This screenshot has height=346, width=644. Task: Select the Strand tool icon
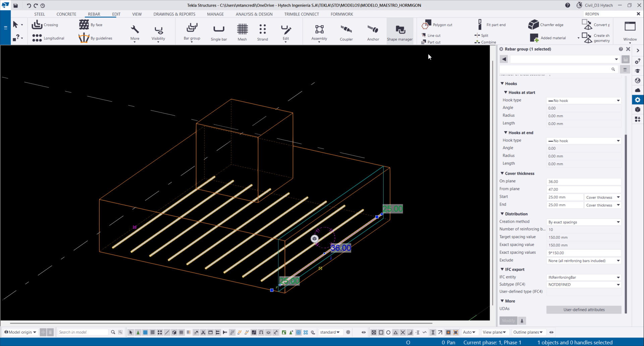tap(262, 32)
